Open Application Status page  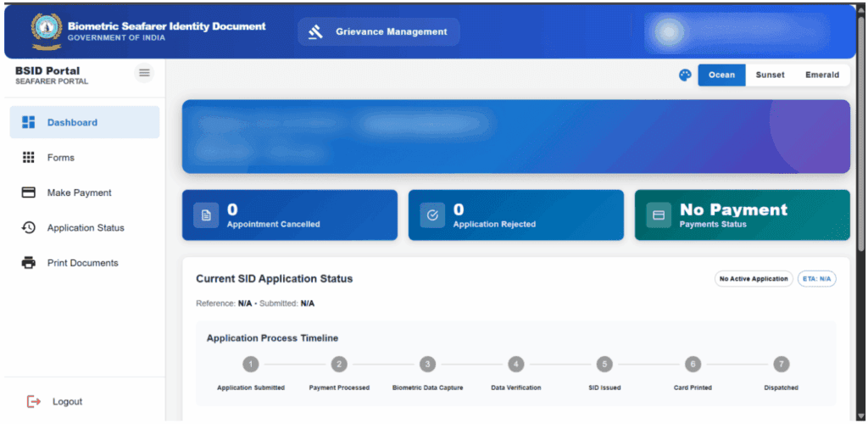pos(85,227)
